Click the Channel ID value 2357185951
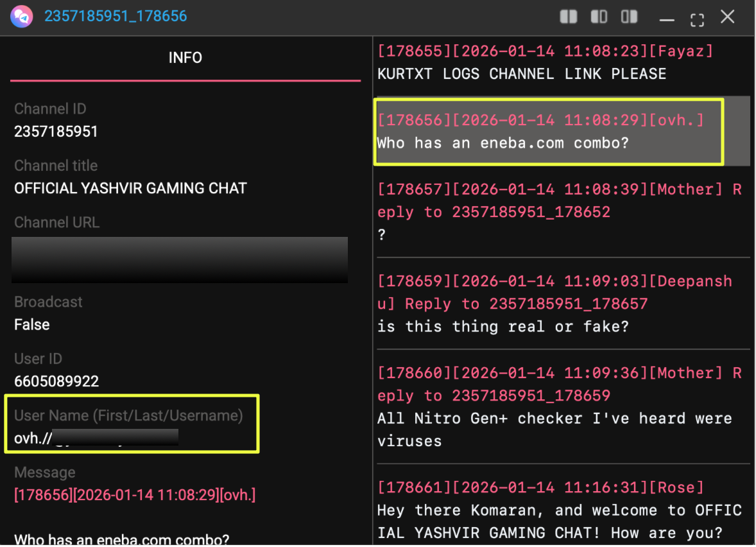Image resolution: width=756 pixels, height=547 pixels. [x=56, y=132]
